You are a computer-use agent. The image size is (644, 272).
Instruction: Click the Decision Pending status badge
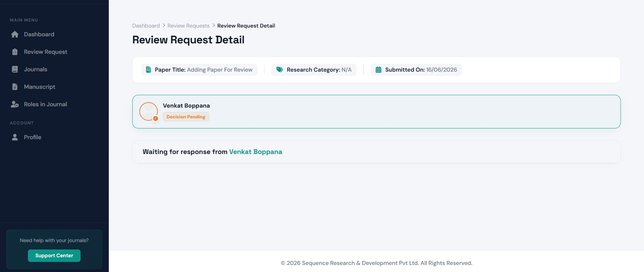point(186,117)
